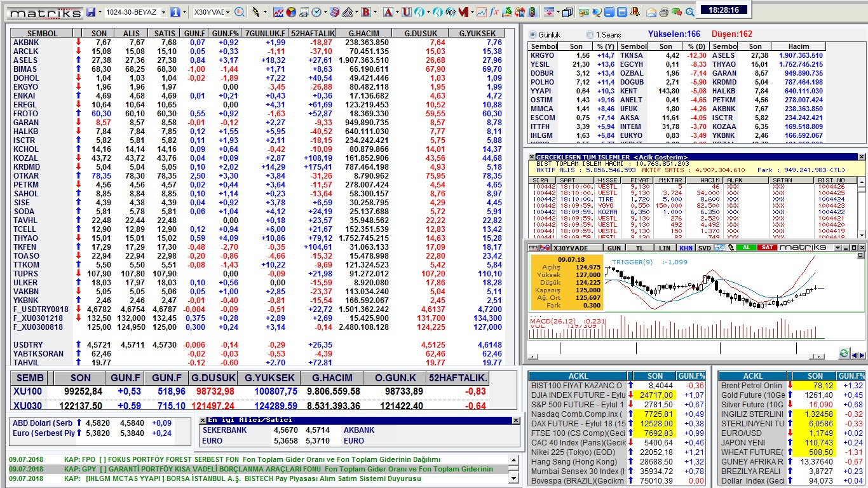The height and width of the screenshot is (488, 868).
Task: Click the globe monitor toolbar icon
Action: [597, 12]
